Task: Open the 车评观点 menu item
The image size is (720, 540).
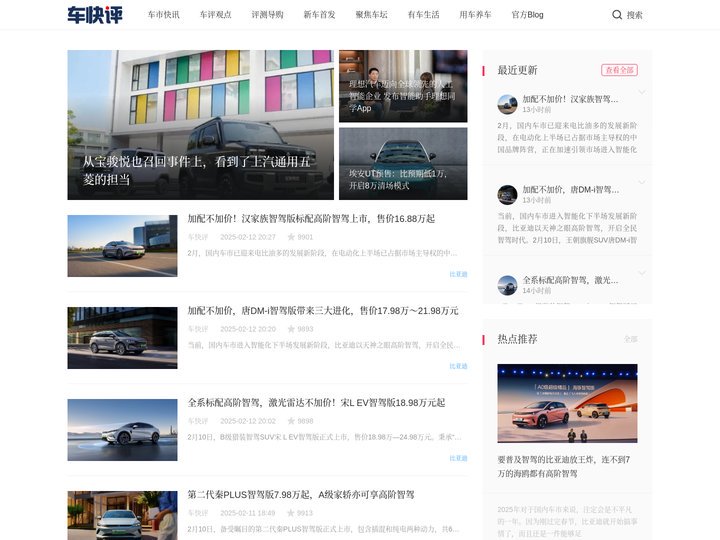Action: coord(215,15)
